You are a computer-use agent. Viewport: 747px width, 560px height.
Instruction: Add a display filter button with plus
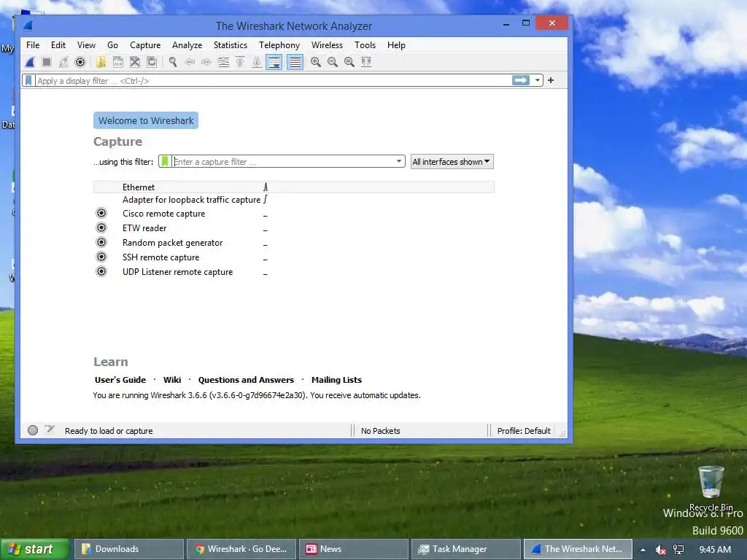[x=551, y=80]
